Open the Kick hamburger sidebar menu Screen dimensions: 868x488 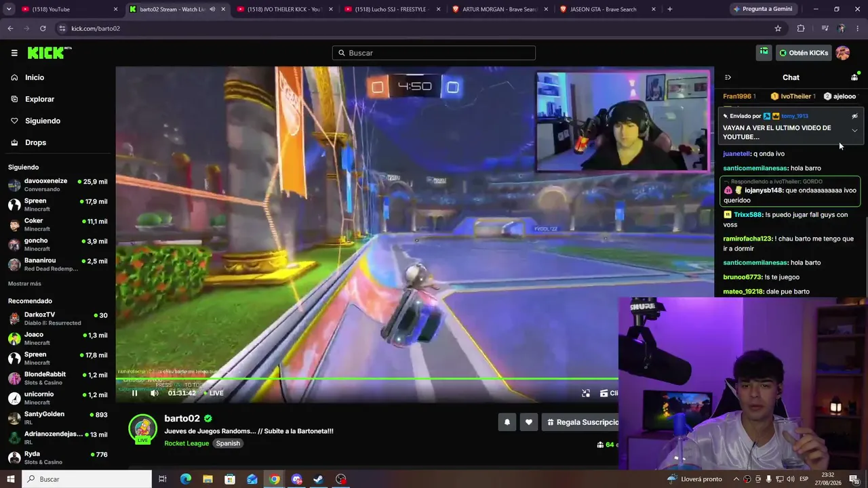click(x=14, y=53)
